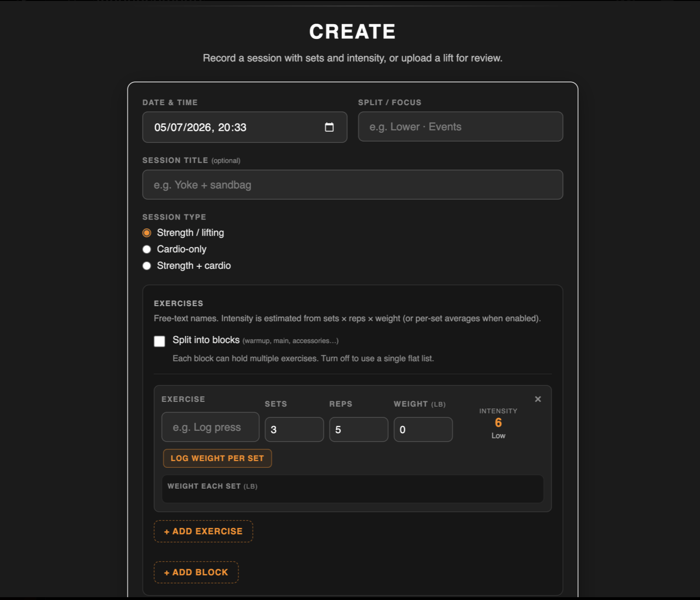Toggle Log Weight Per Set button
Image resolution: width=700 pixels, height=600 pixels.
click(x=217, y=458)
